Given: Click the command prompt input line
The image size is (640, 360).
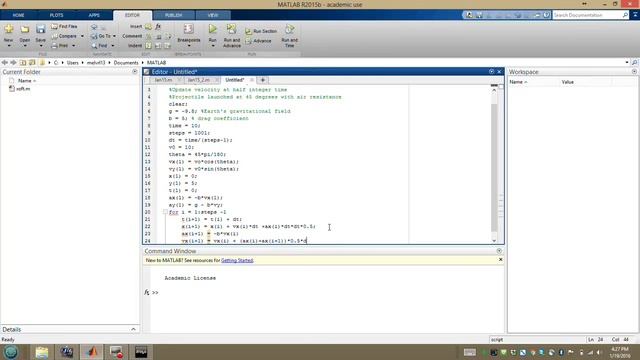Looking at the screenshot, I should pos(327,293).
